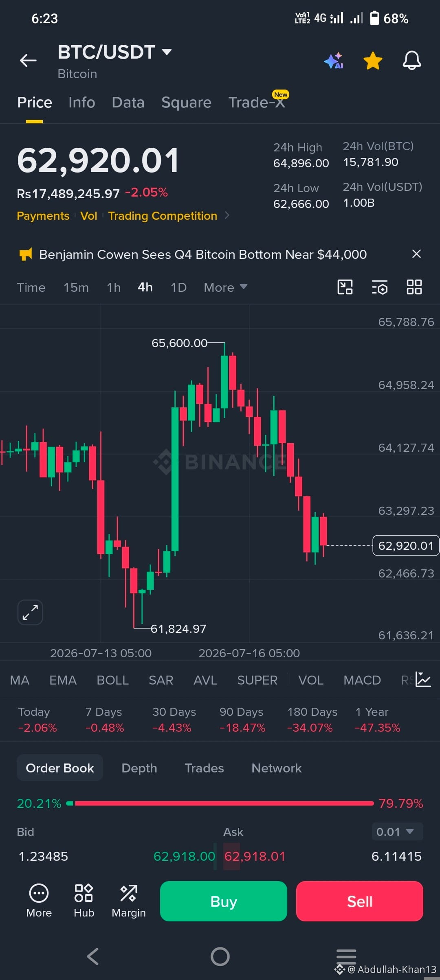
Task: Switch to the Depth tab
Action: click(139, 768)
